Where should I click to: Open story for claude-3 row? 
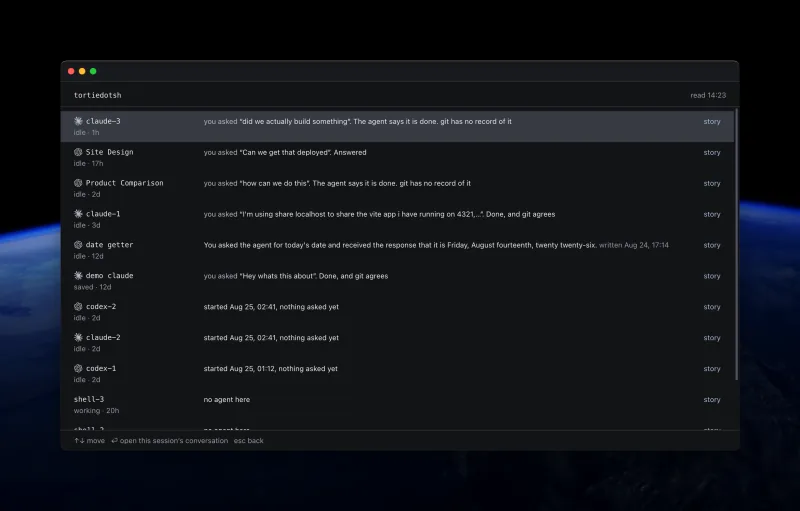point(712,121)
